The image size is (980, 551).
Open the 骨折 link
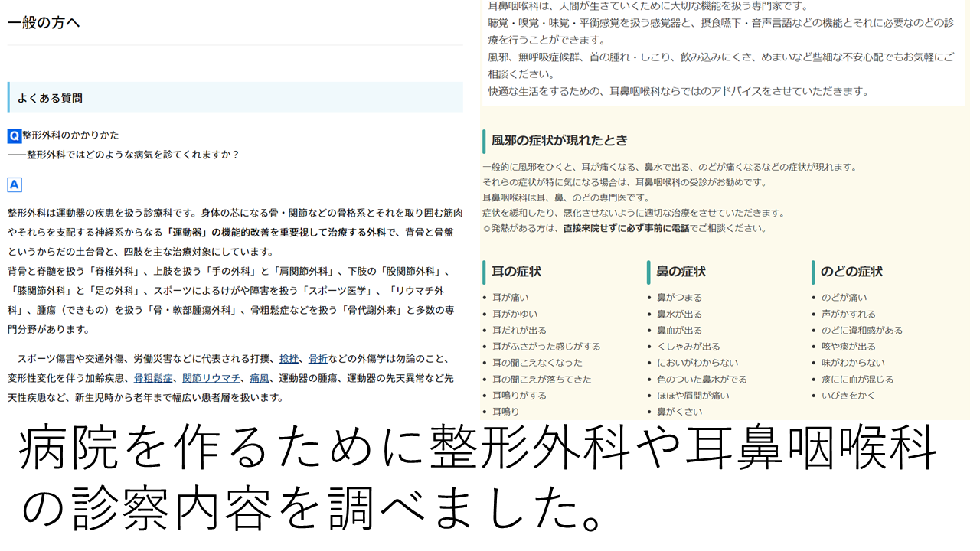coord(318,358)
